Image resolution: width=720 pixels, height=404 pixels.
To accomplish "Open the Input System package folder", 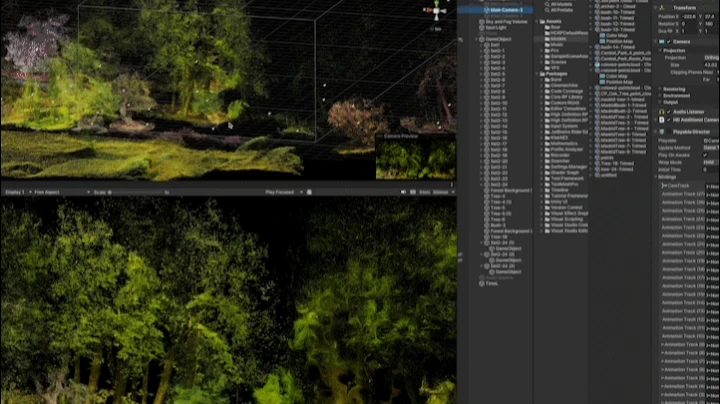I will (564, 126).
